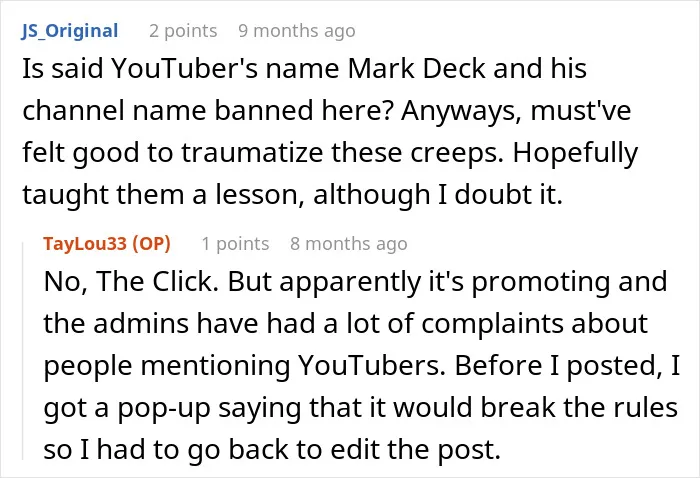Click the word 'YouTubers' in the reply

click(371, 366)
